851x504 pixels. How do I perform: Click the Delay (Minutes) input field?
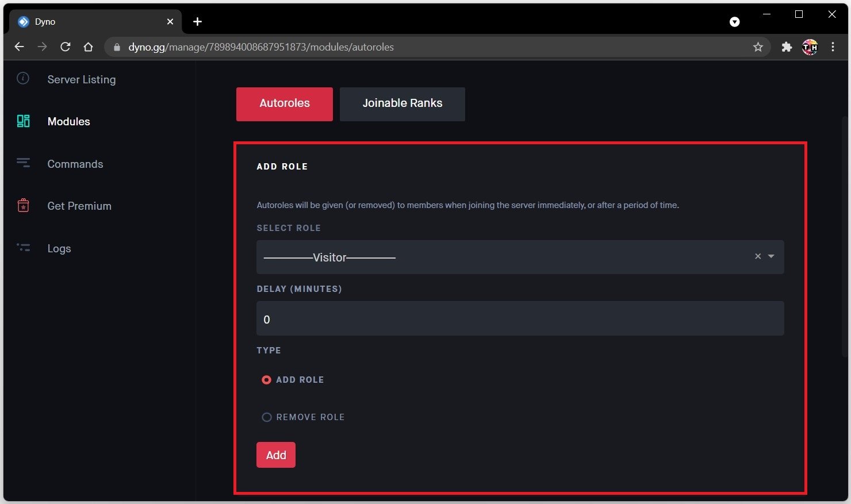pyautogui.click(x=520, y=319)
